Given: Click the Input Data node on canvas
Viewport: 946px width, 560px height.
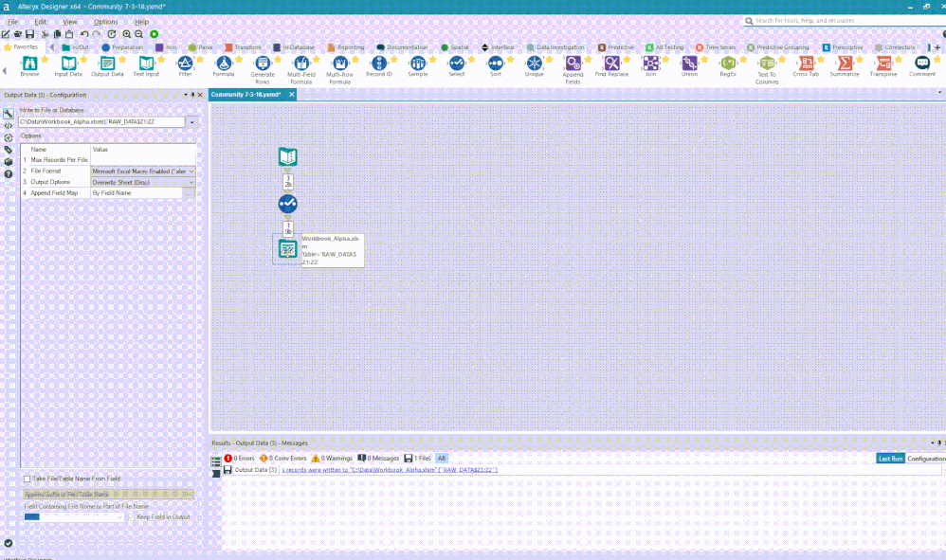Looking at the screenshot, I should point(288,156).
